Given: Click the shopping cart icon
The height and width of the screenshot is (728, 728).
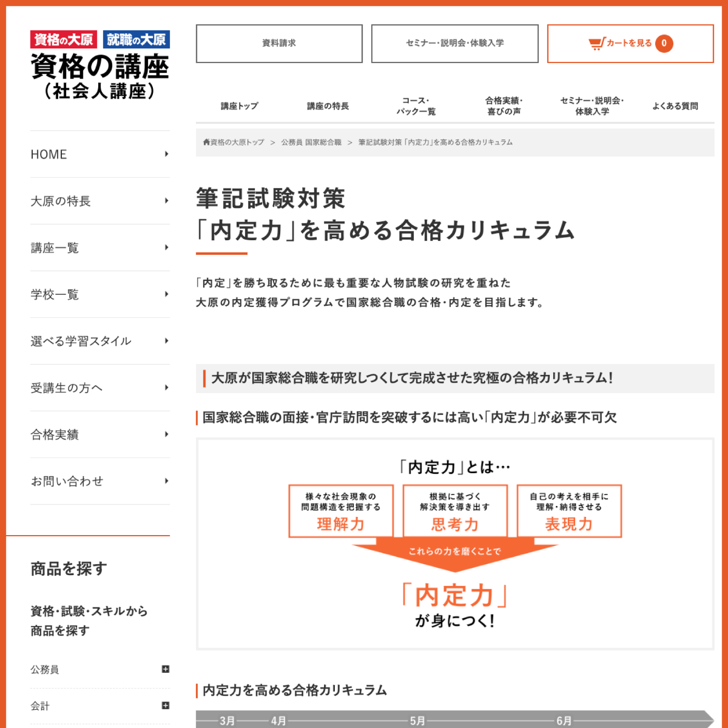Looking at the screenshot, I should pyautogui.click(x=596, y=43).
